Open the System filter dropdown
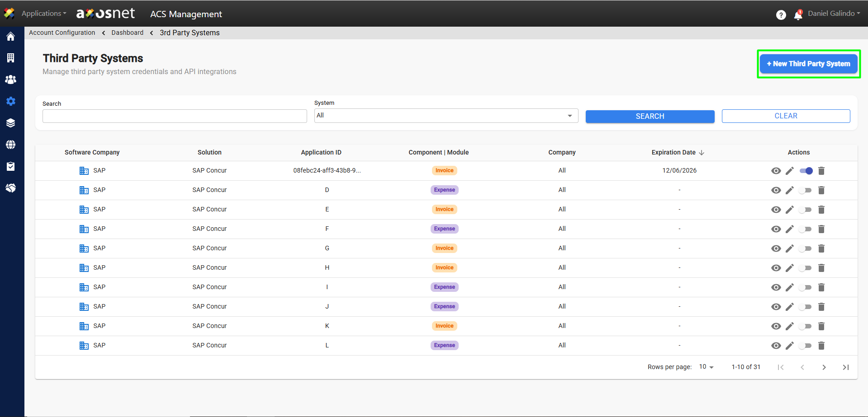This screenshot has width=868, height=417. tap(446, 116)
